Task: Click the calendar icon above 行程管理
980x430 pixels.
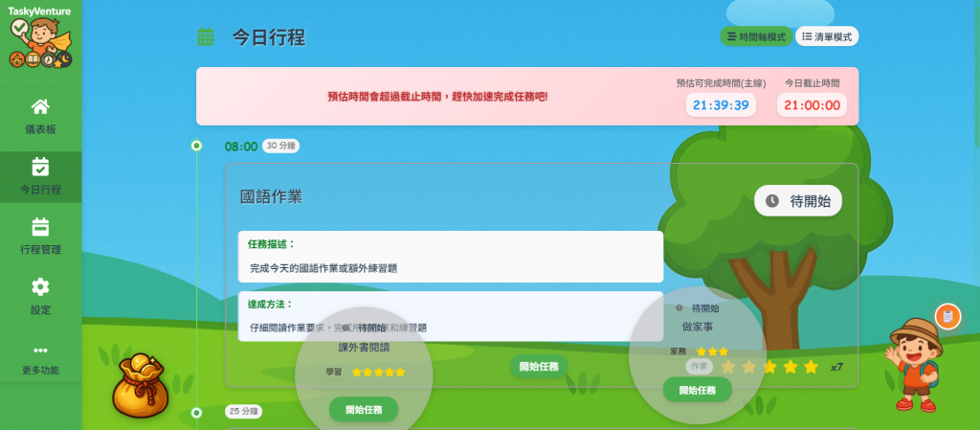Action: pos(40,227)
